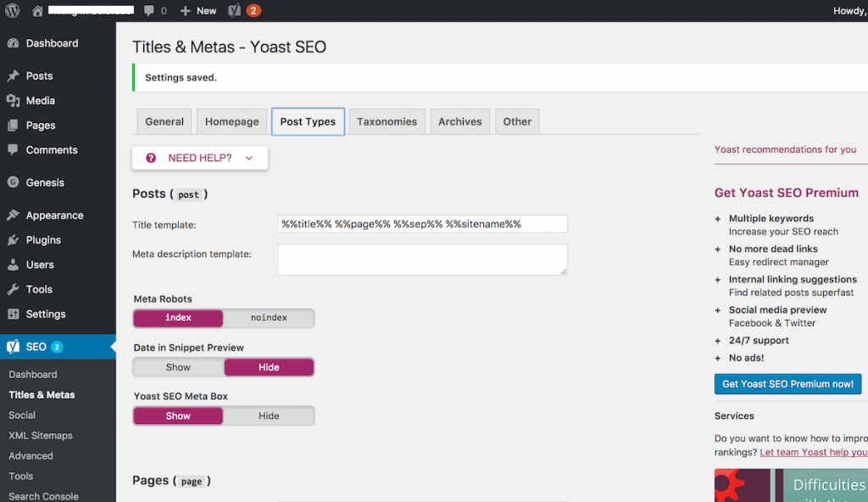Open XML Sitemaps under SEO
868x502 pixels.
(41, 436)
